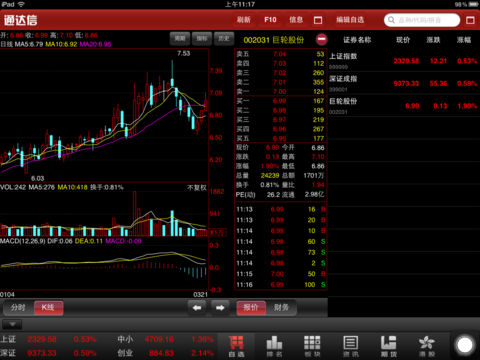The height and width of the screenshot is (360, 480).
Task: Go to previous stock with left arrow
Action: point(197,307)
